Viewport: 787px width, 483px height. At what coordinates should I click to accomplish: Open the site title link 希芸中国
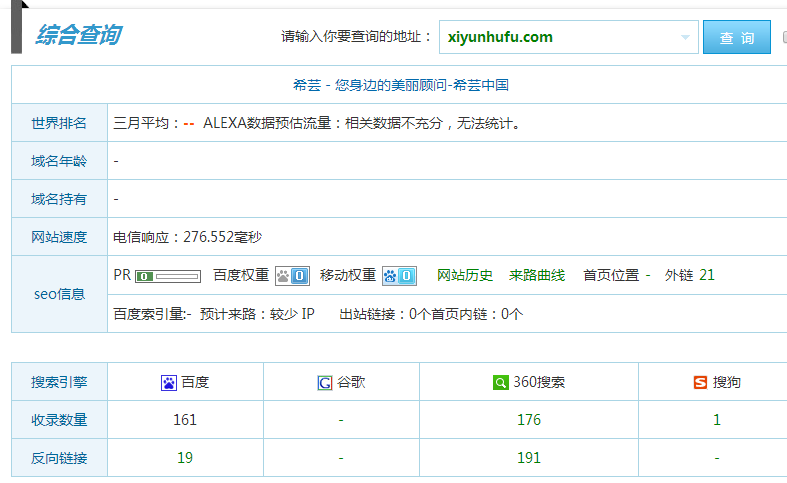click(400, 85)
